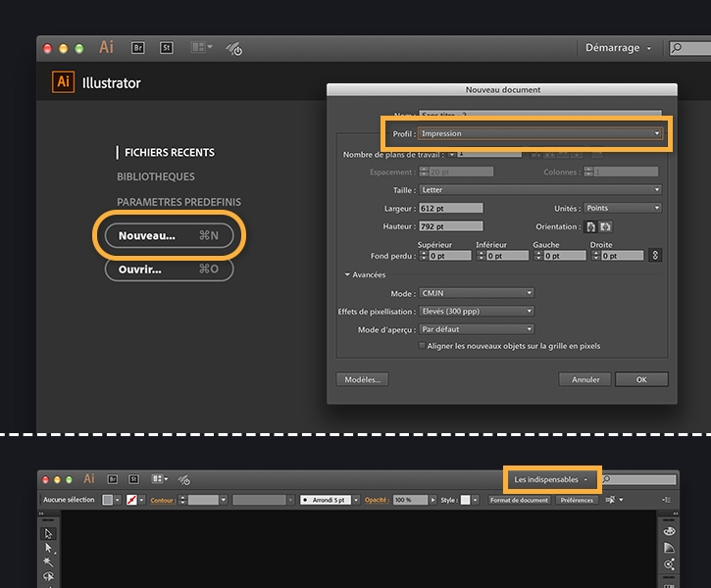This screenshot has width=711, height=588.
Task: Open the Unités Points dropdown
Action: [x=623, y=208]
